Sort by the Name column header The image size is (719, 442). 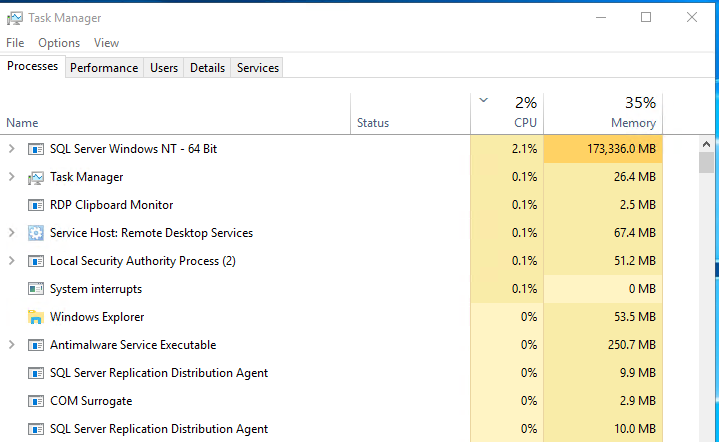(x=176, y=113)
